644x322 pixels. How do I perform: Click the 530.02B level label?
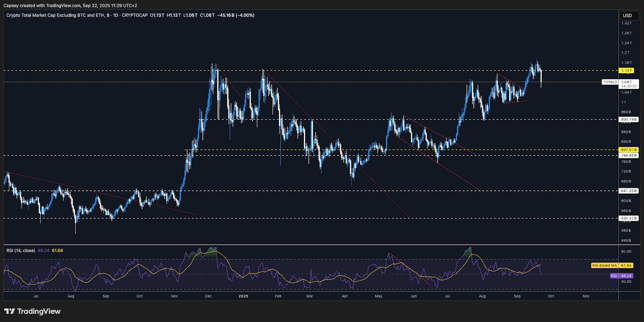[x=629, y=218]
